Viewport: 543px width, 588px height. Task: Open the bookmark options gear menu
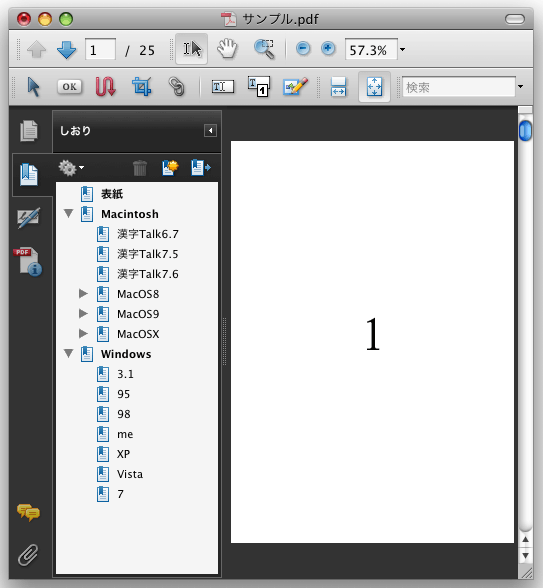70,168
